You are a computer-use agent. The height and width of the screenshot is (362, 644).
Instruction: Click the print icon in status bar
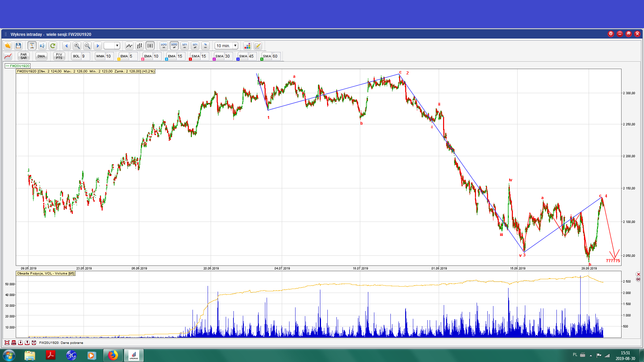click(14, 343)
